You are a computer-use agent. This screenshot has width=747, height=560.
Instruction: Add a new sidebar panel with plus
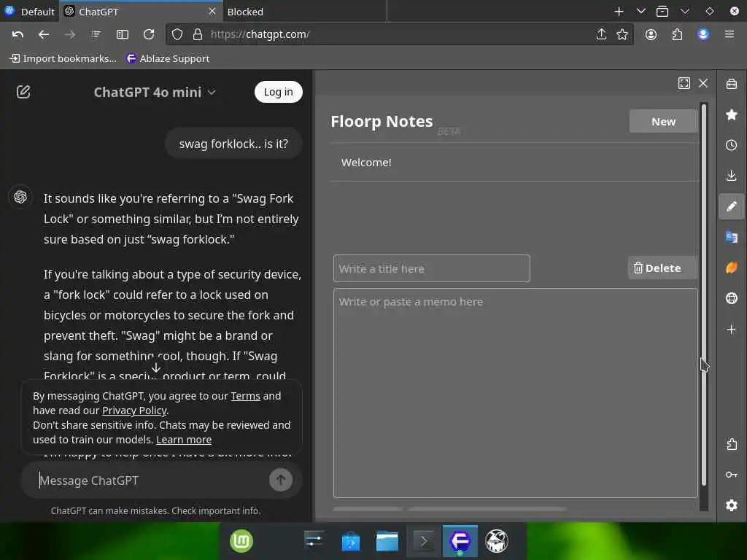point(731,329)
